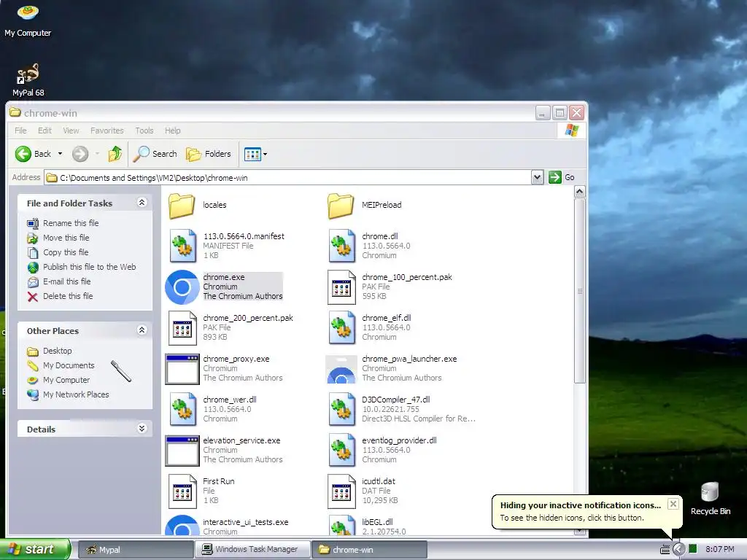
Task: Select the locales folder icon
Action: [x=182, y=206]
